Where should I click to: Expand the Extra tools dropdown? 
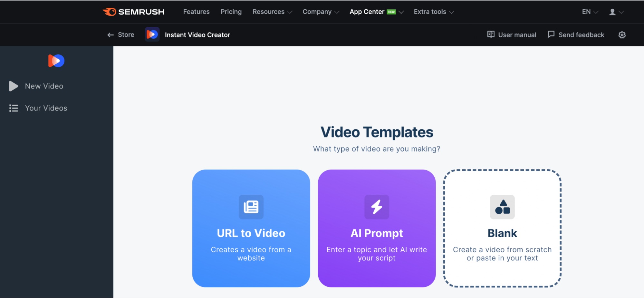(x=433, y=12)
